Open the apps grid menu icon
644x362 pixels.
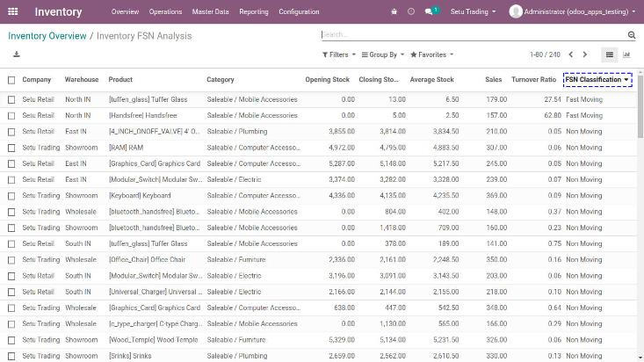coord(12,11)
